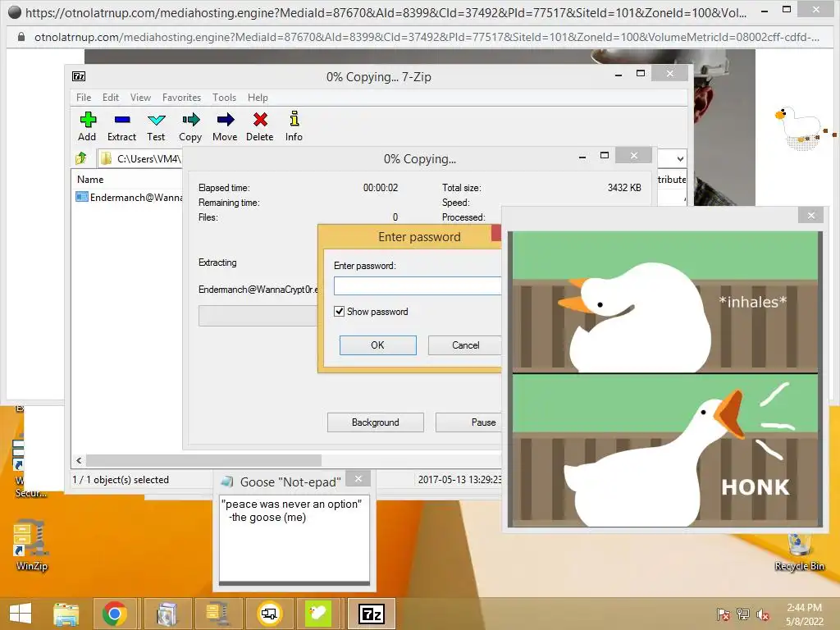Expand the 7-Zip path dropdown arrow
840x630 pixels.
point(680,158)
